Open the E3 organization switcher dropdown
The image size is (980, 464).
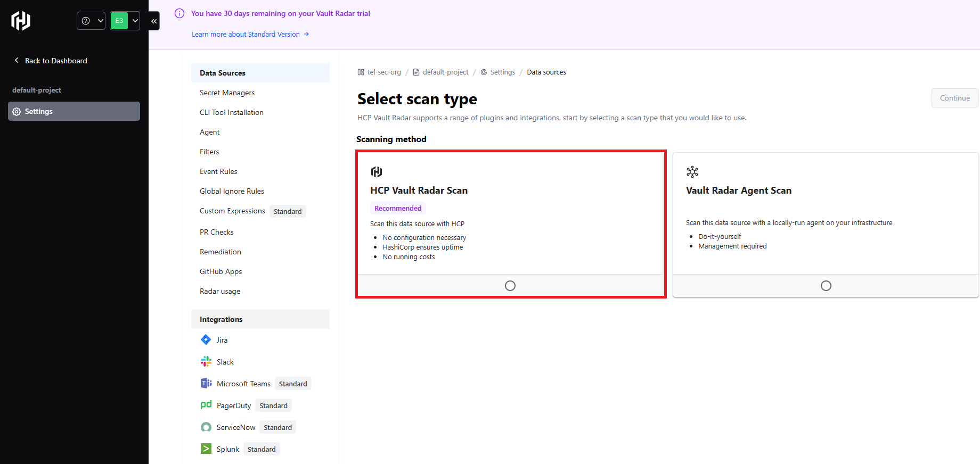[x=125, y=21]
